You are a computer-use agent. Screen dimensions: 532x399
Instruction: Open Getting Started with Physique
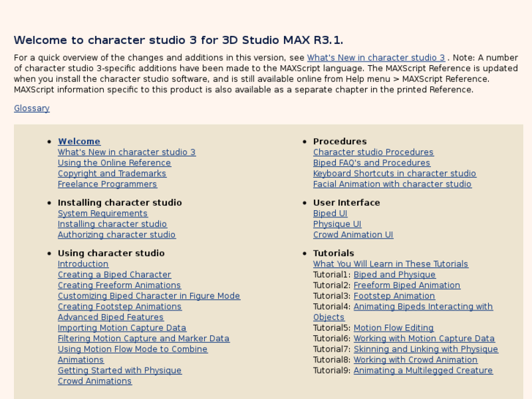click(119, 370)
